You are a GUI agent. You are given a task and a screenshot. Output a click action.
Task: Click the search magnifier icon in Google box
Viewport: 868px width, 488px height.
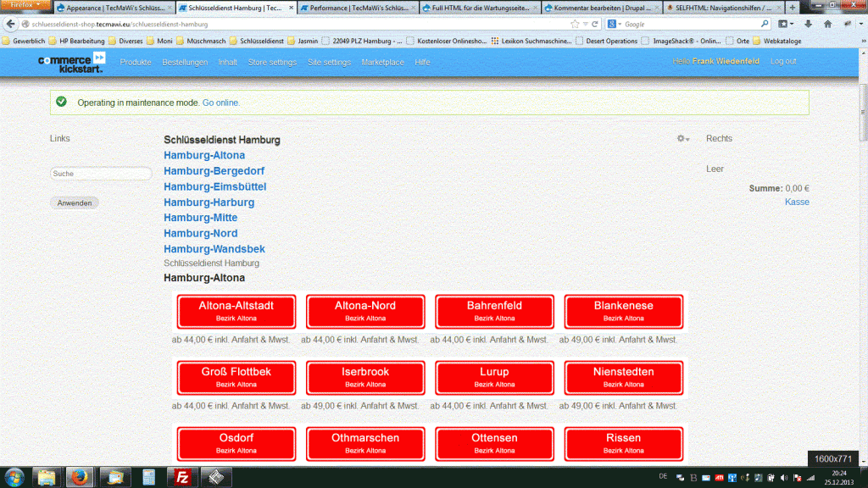764,24
